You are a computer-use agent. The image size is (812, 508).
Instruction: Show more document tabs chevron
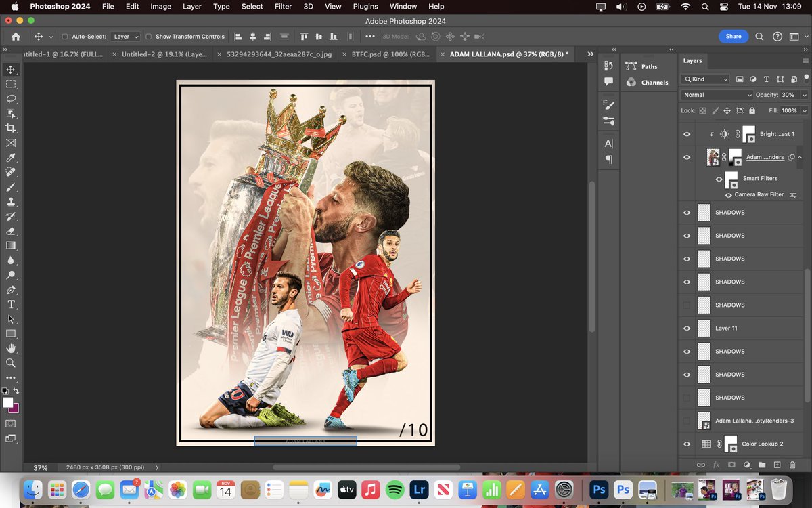click(x=590, y=54)
